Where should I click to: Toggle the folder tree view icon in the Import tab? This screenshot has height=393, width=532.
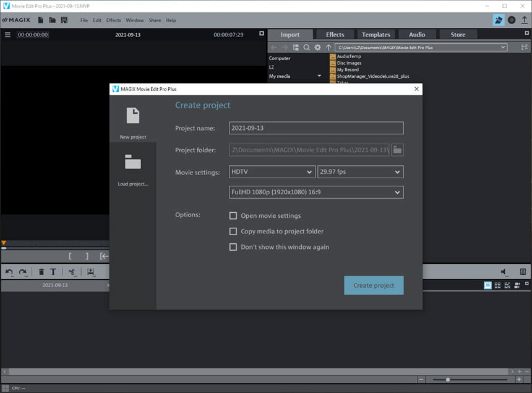(x=296, y=47)
